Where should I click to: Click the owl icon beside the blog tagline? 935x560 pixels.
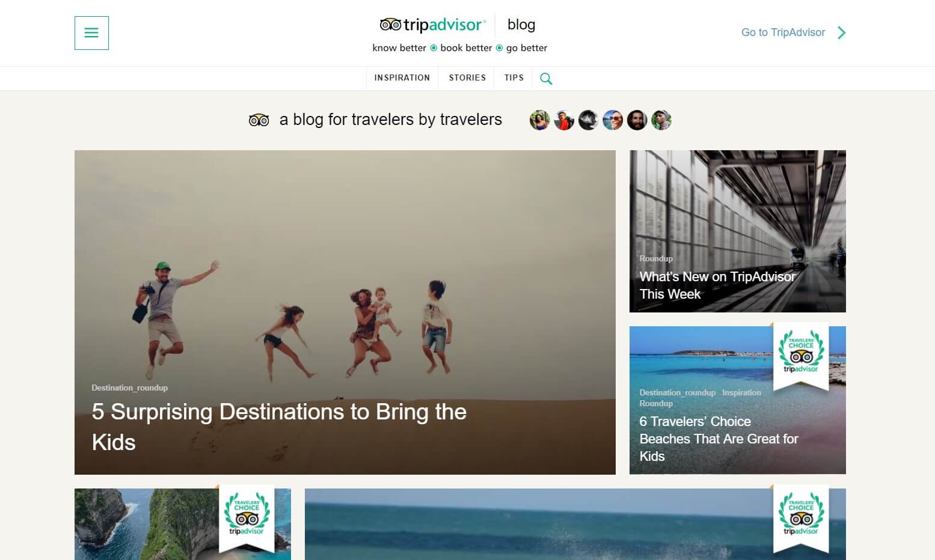259,120
